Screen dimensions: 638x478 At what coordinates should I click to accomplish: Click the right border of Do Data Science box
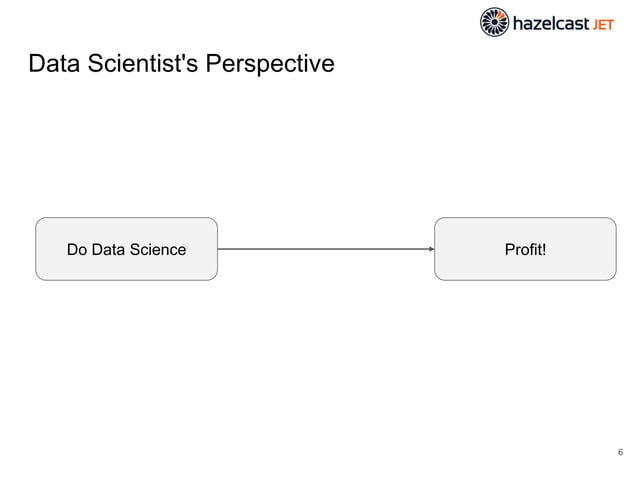point(218,249)
